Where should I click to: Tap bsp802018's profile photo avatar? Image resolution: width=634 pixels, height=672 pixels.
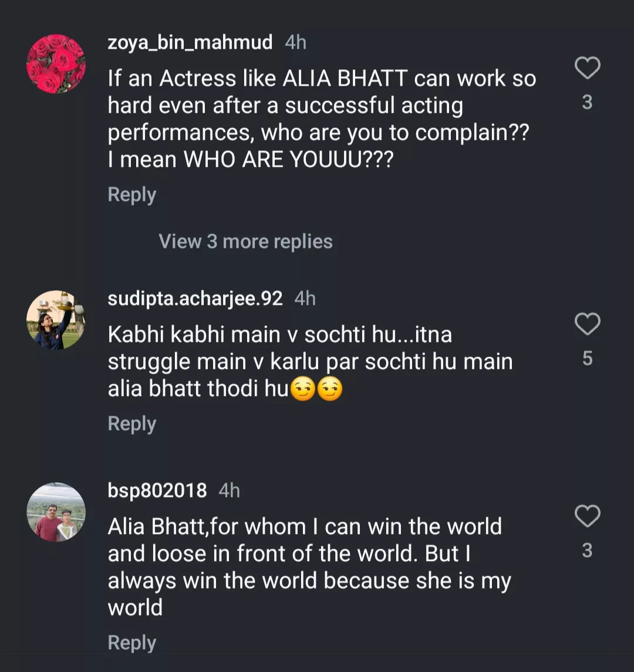[56, 512]
